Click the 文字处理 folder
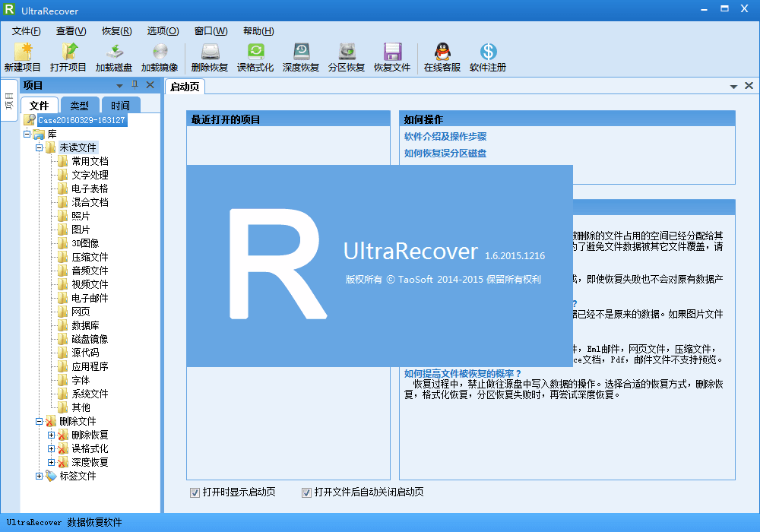This screenshot has height=532, width=760. click(x=90, y=175)
